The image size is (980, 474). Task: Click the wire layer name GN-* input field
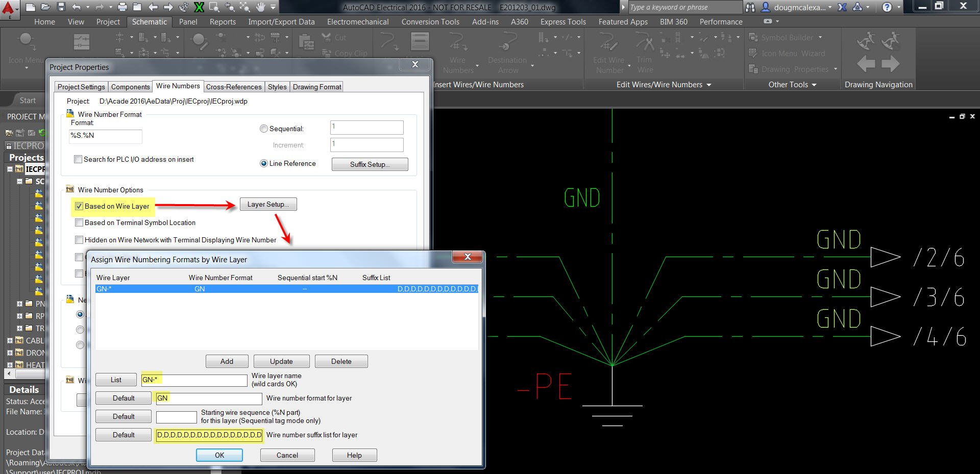[194, 380]
